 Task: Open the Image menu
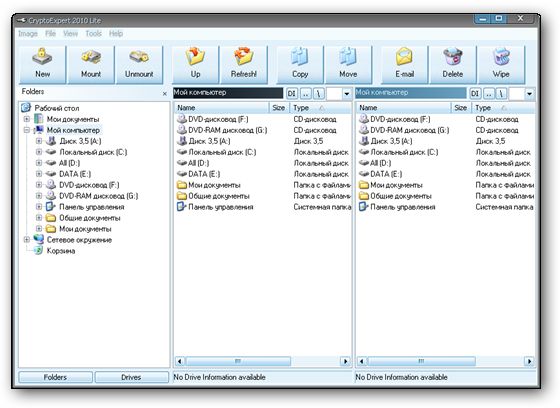pyautogui.click(x=28, y=34)
